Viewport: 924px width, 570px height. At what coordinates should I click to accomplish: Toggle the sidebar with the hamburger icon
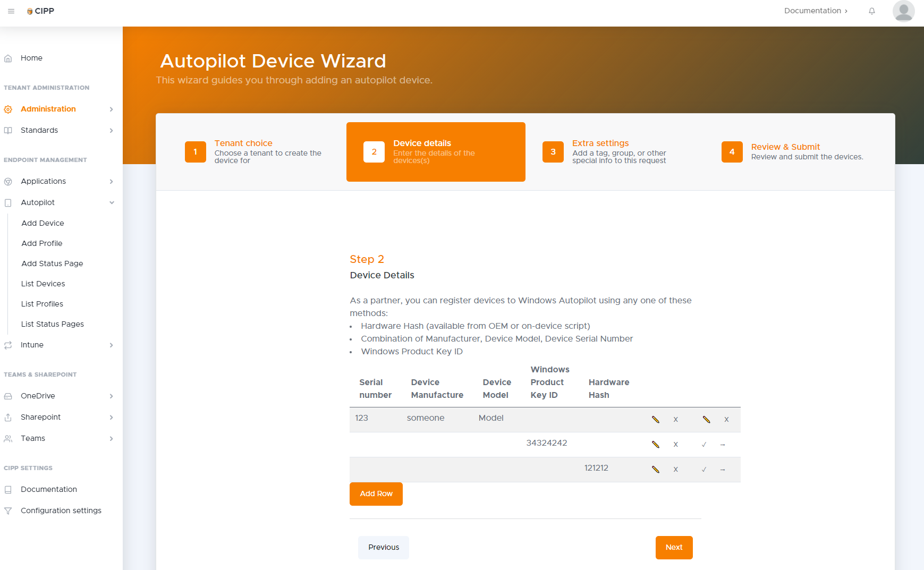(x=11, y=11)
